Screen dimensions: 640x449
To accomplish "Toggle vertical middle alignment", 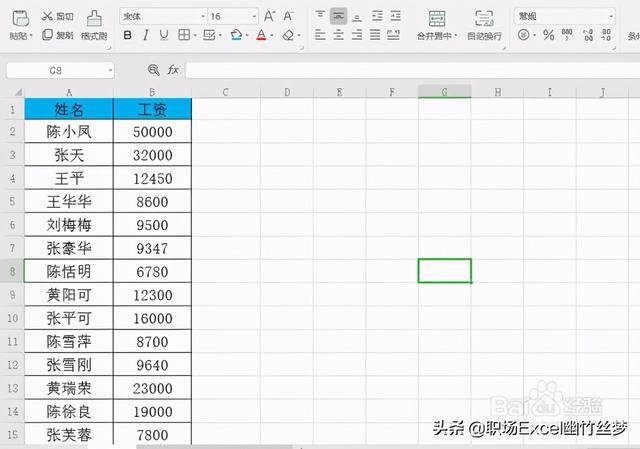I will click(338, 16).
